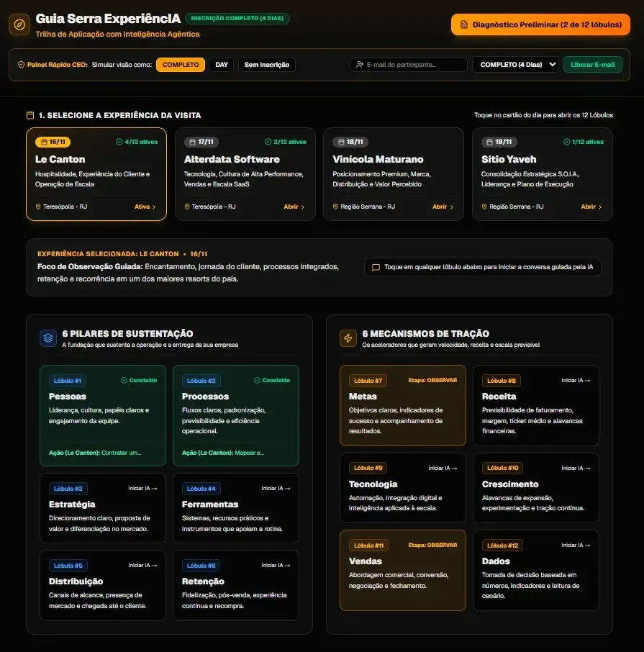
Task: Click Concluído check on Pessoas card
Action: 139,381
